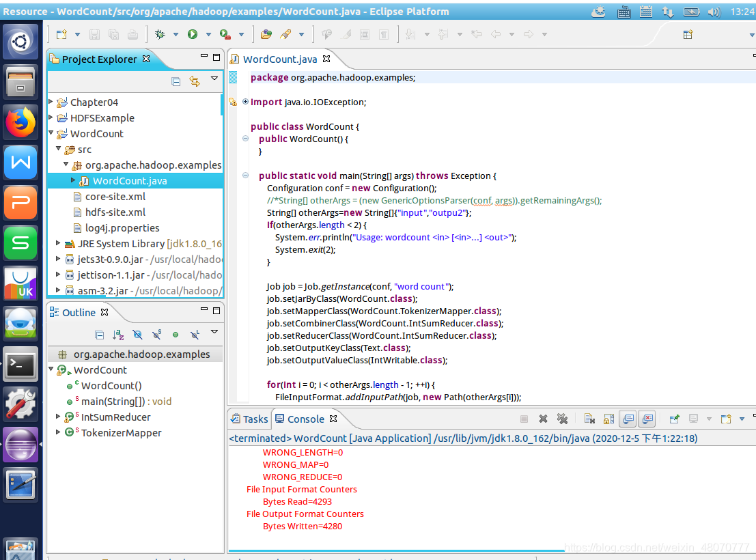The width and height of the screenshot is (756, 560).
Task: Click the volume icon in system tray
Action: pyautogui.click(x=714, y=12)
